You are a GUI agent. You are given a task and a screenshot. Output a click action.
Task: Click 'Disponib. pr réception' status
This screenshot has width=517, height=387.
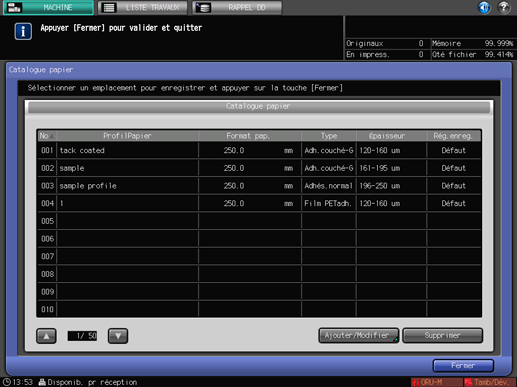(x=88, y=382)
